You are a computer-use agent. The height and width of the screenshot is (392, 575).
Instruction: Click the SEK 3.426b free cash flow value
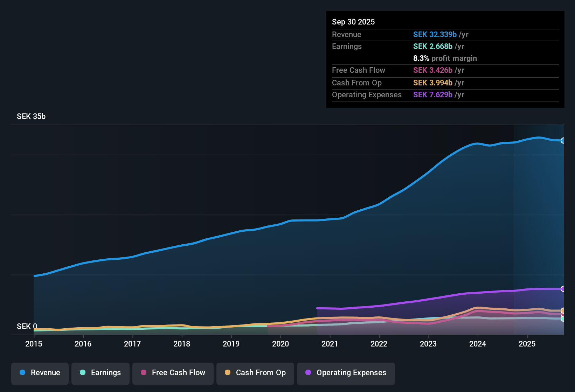pos(433,70)
